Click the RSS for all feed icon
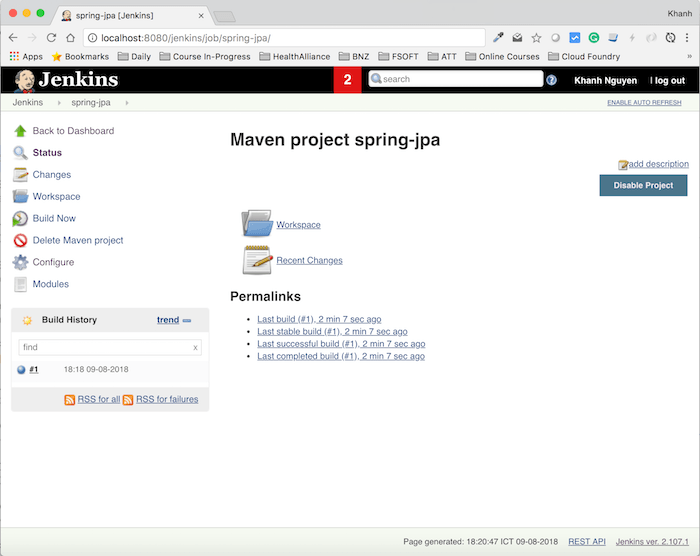The image size is (700, 556). point(70,400)
